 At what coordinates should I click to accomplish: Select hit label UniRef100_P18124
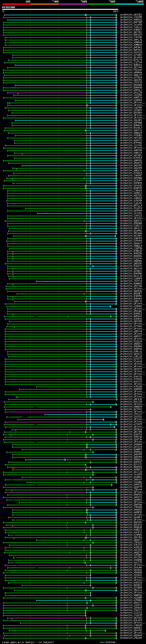[131, 342]
